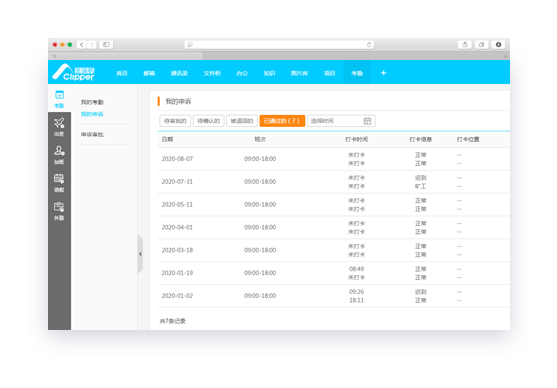This screenshot has height=388, width=557.
Task: Click the plus icon in top navigation
Action: pos(384,73)
